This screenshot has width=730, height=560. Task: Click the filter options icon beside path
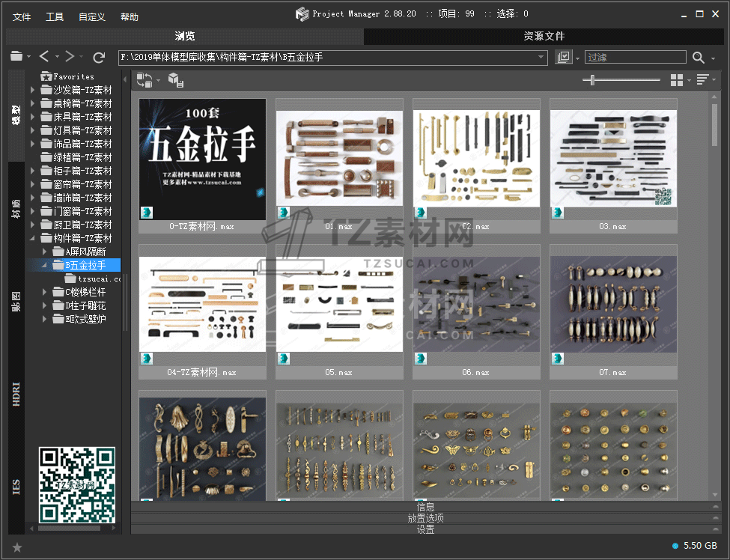pos(564,58)
